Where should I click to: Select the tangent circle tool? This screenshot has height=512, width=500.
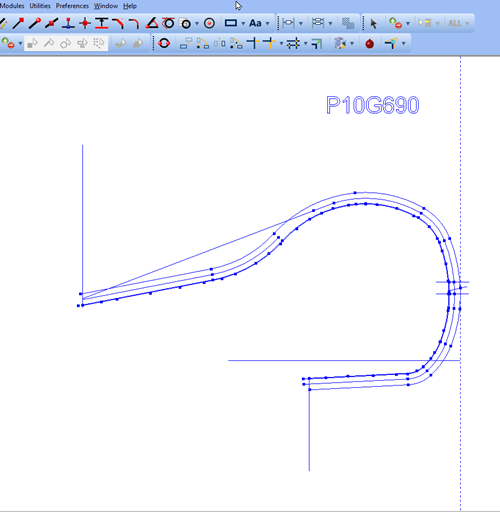[168, 23]
